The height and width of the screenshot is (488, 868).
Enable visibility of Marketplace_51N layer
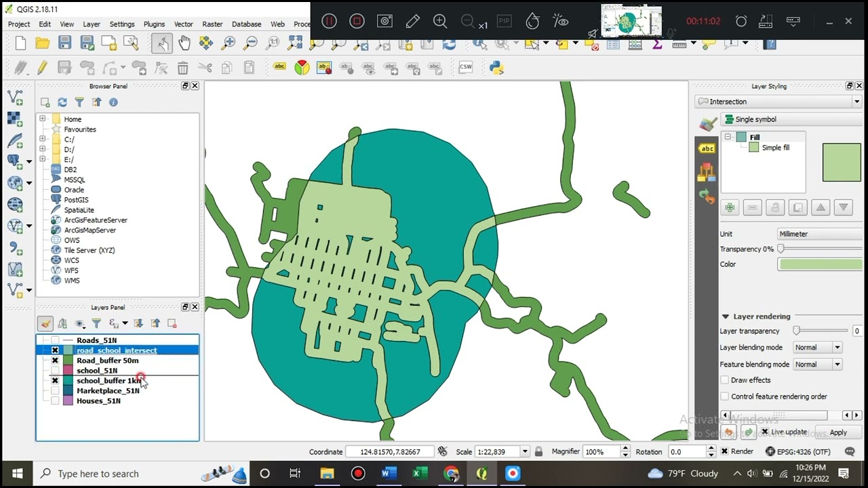(55, 391)
